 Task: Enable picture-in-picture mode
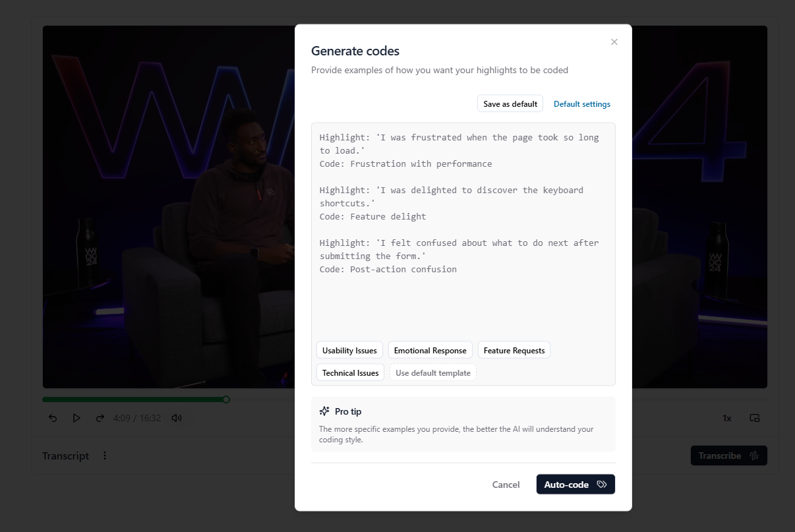(x=754, y=417)
